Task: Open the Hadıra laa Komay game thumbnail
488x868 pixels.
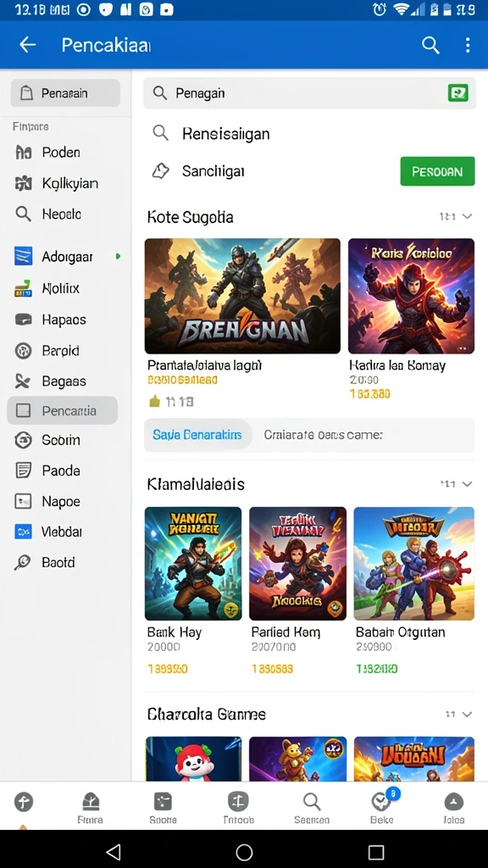Action: coord(411,296)
